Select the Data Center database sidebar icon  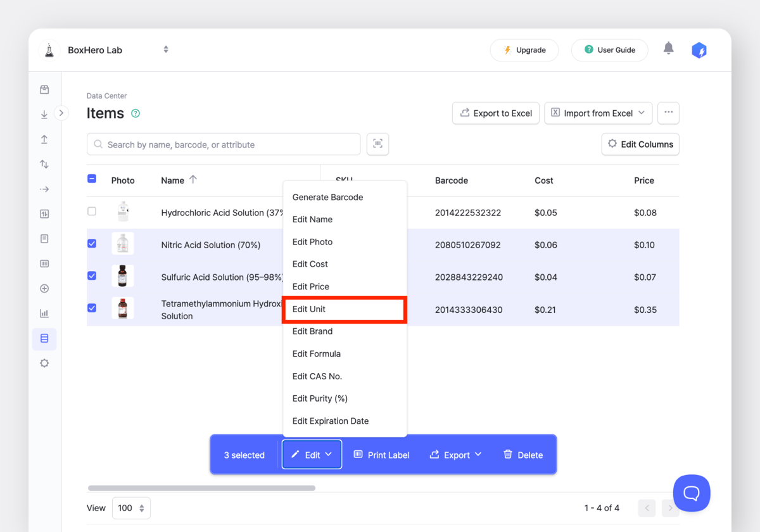coord(44,338)
